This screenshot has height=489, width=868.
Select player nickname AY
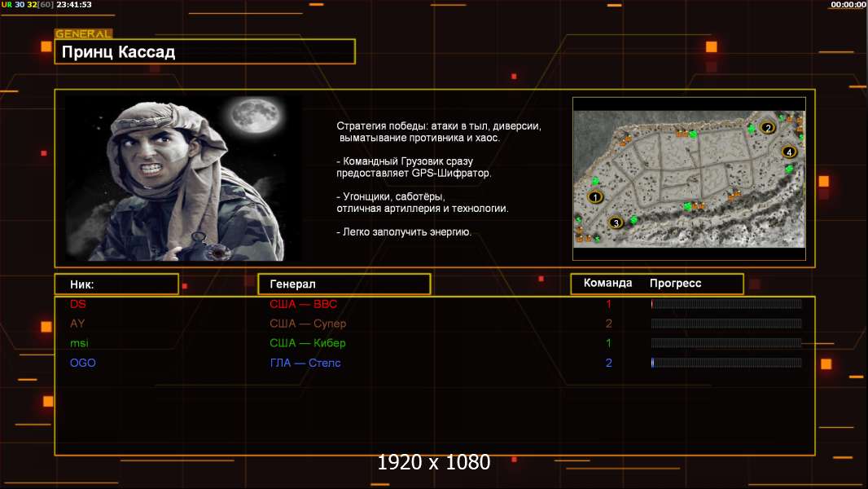click(x=77, y=324)
